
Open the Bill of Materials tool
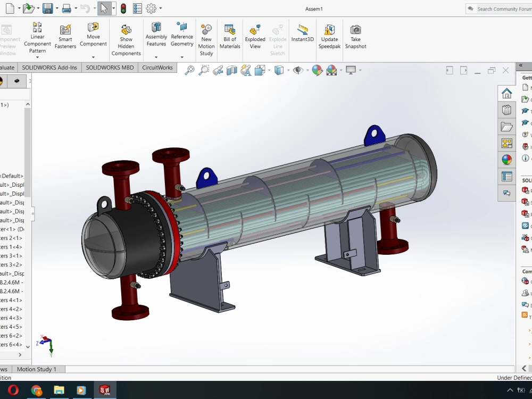230,37
